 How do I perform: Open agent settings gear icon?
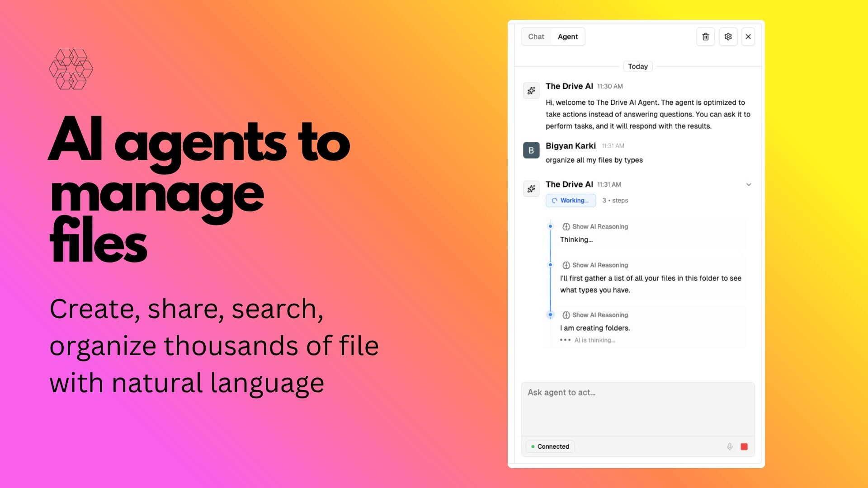pyautogui.click(x=728, y=37)
